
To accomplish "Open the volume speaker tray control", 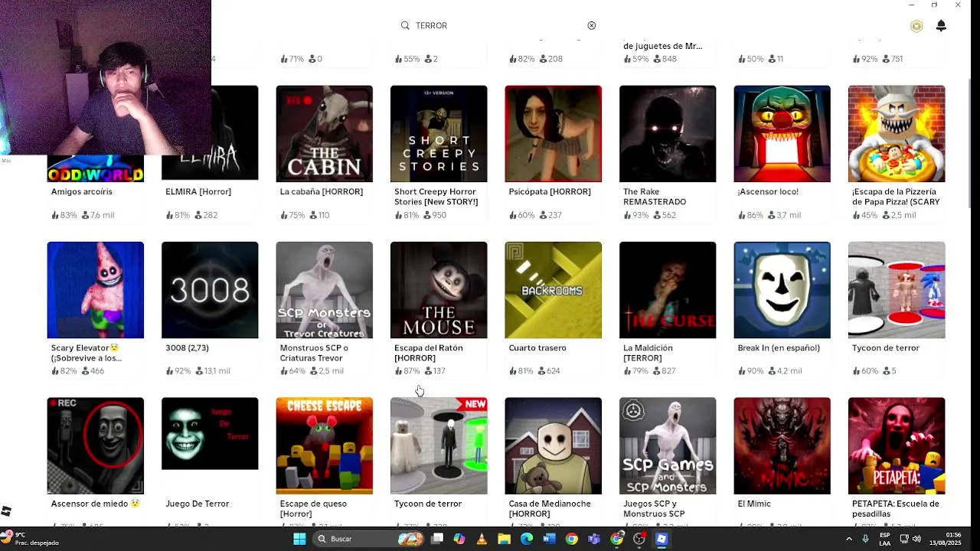I will [x=917, y=539].
